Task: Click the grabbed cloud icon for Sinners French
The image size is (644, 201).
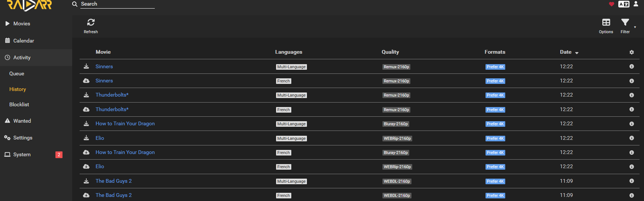Action: (x=86, y=81)
